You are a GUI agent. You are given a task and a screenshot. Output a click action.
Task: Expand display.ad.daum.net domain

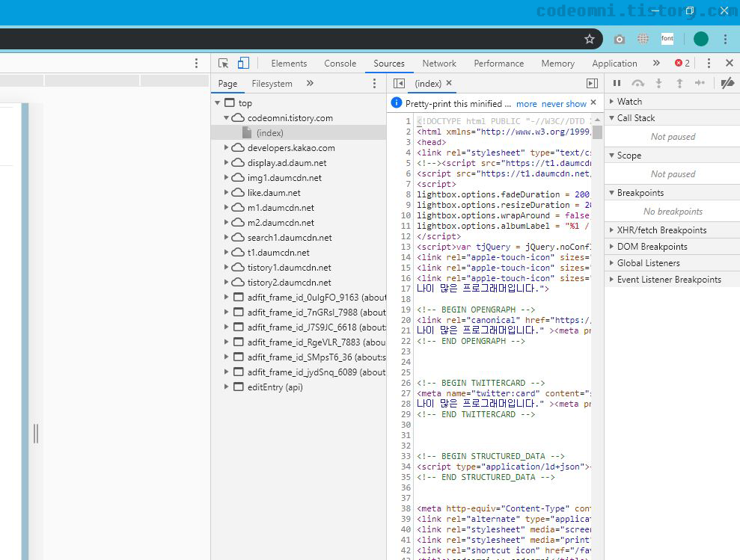click(x=227, y=162)
